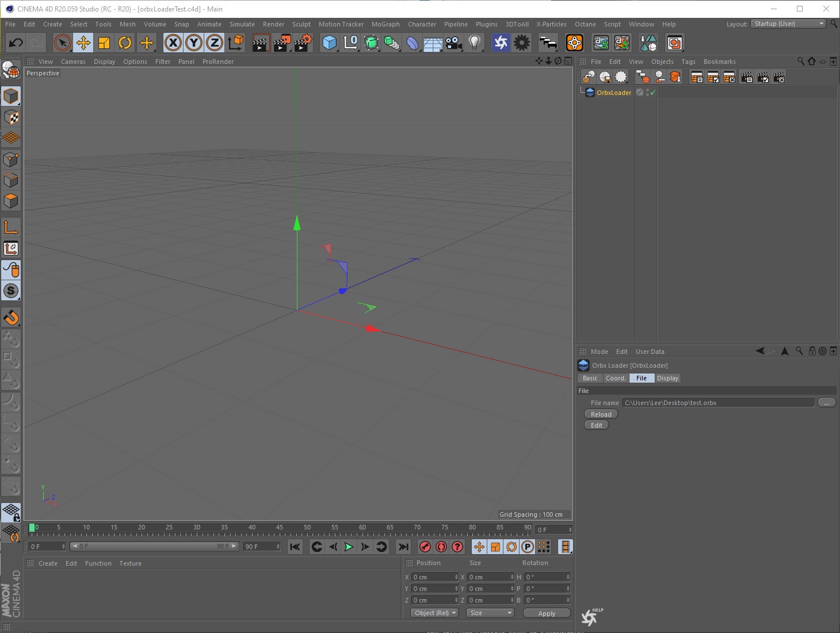Click the search magnifier in the Object Manager
Viewport: 840px width, 633px height.
(801, 61)
